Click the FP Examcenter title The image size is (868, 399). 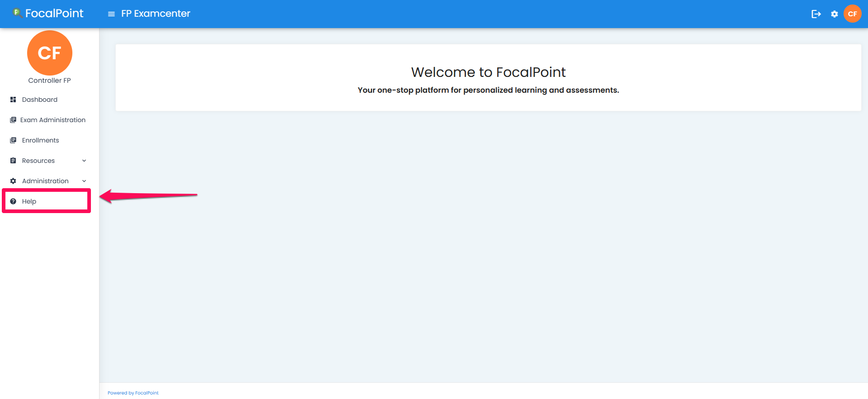[156, 14]
